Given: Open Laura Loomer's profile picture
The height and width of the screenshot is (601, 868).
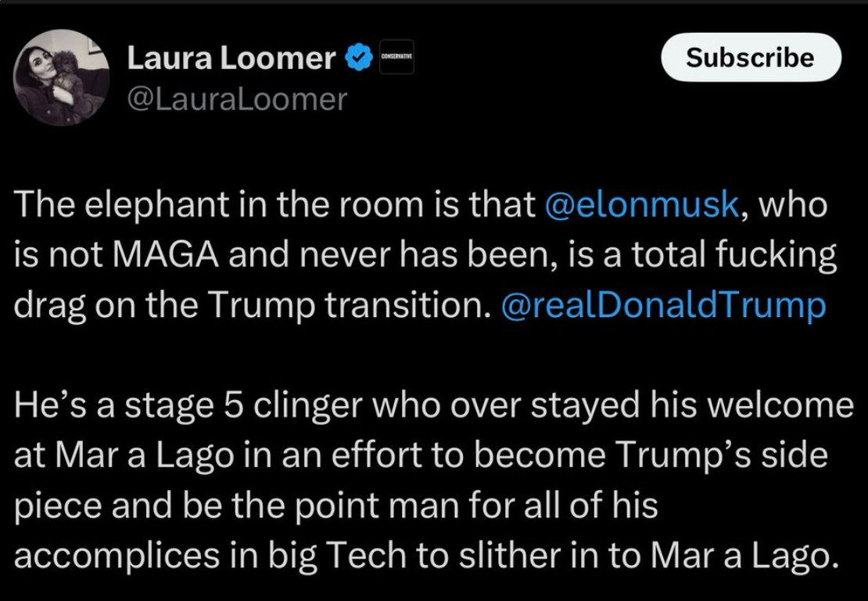Looking at the screenshot, I should (x=61, y=77).
